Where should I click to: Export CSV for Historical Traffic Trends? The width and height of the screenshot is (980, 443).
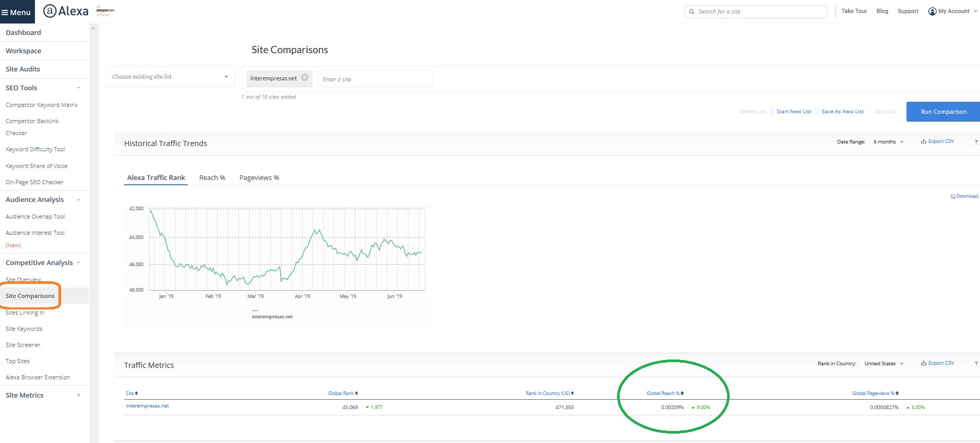(937, 141)
